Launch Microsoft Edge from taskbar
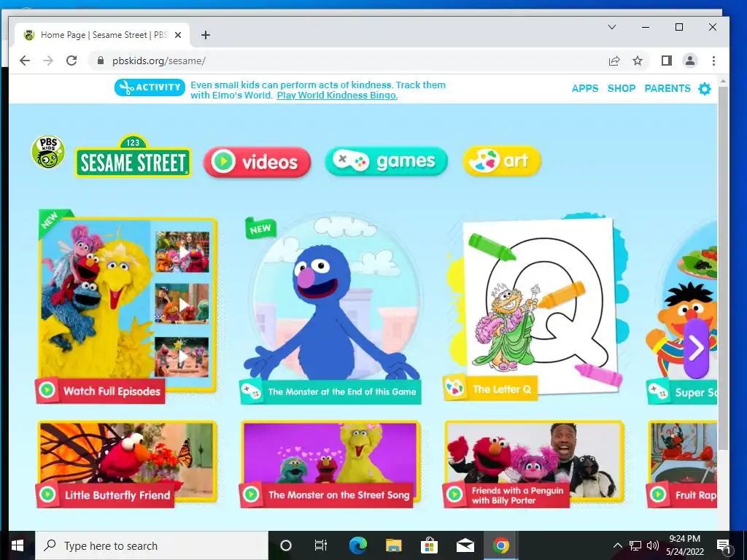Screen dimensions: 747x560 [x=357, y=545]
